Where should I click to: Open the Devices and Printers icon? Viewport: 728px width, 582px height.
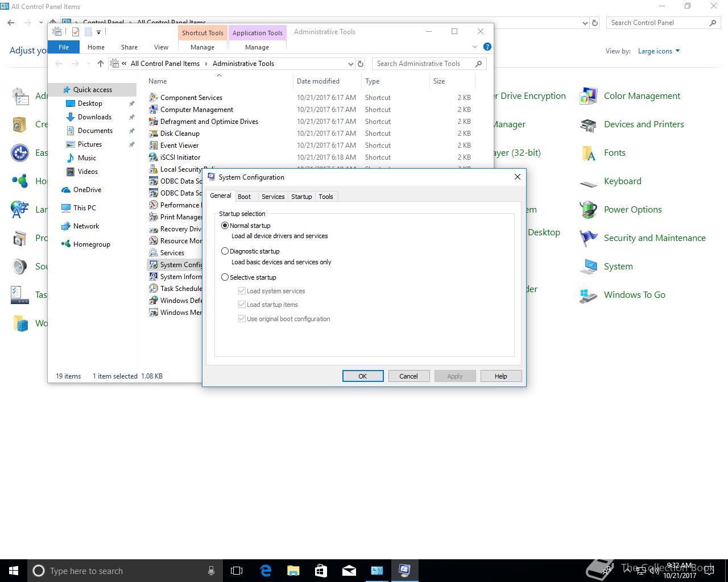click(588, 124)
